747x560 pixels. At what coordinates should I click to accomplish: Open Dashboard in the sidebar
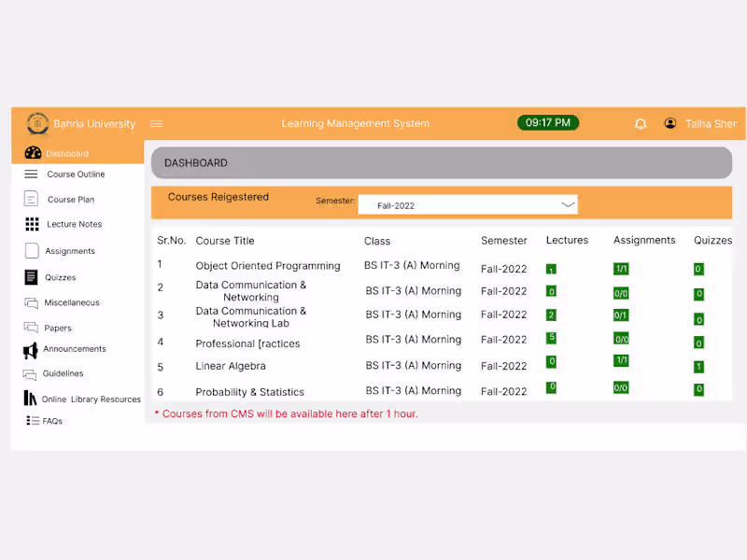[67, 154]
